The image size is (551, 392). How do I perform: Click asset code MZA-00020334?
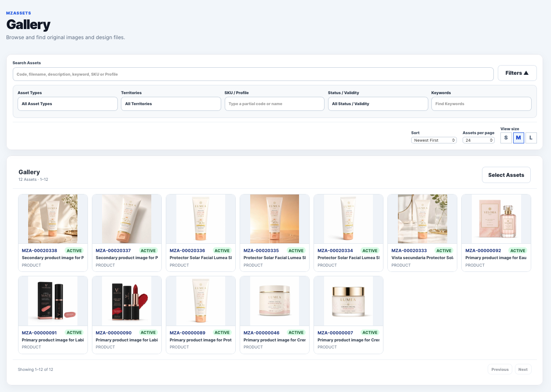[335, 251]
